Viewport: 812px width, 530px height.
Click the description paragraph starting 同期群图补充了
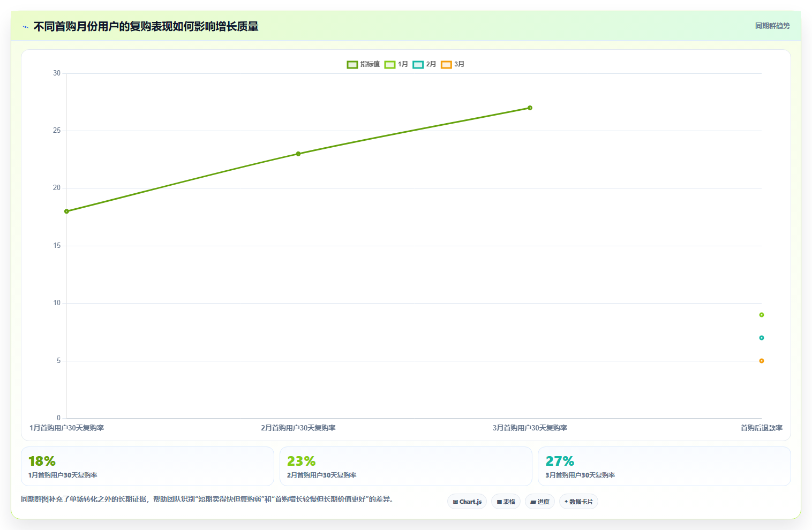coord(208,499)
